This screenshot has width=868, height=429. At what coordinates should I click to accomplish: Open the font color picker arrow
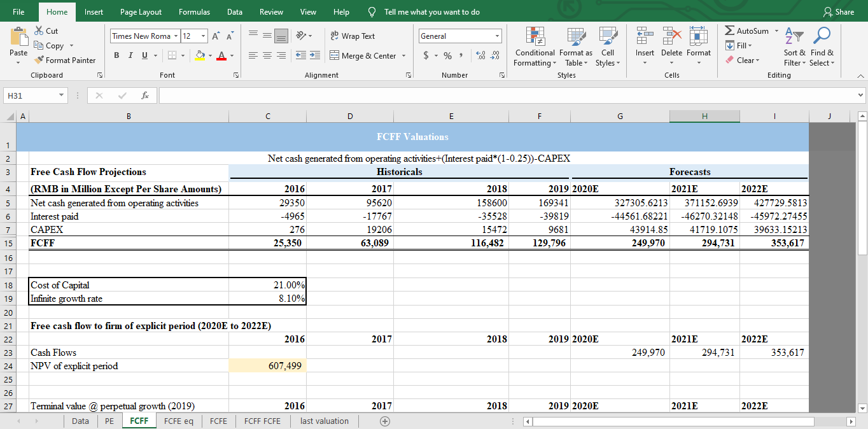pyautogui.click(x=230, y=56)
